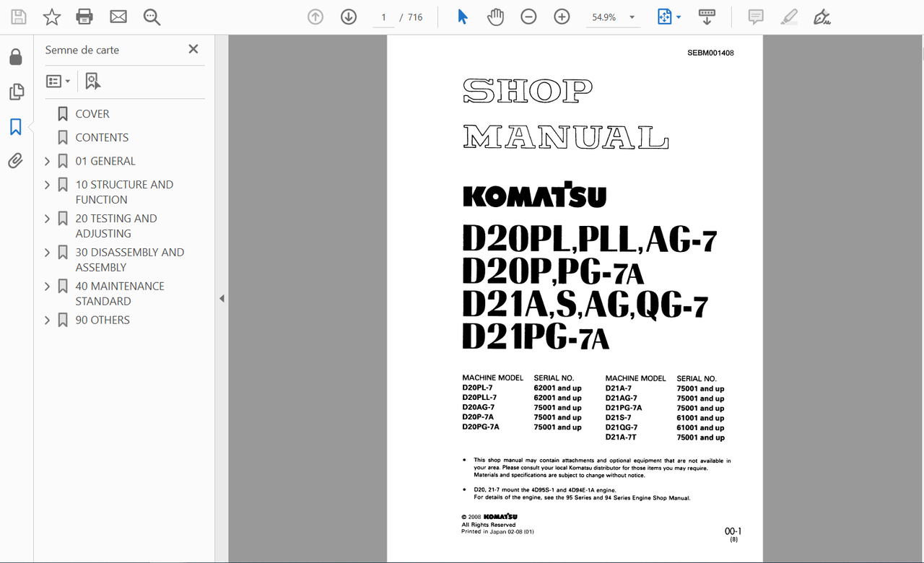Send file by email envelope icon
The width and height of the screenshot is (924, 563).
click(118, 17)
